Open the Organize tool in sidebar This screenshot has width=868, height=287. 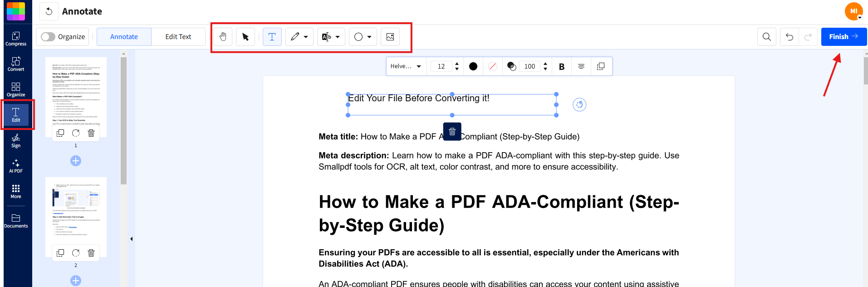pos(16,89)
